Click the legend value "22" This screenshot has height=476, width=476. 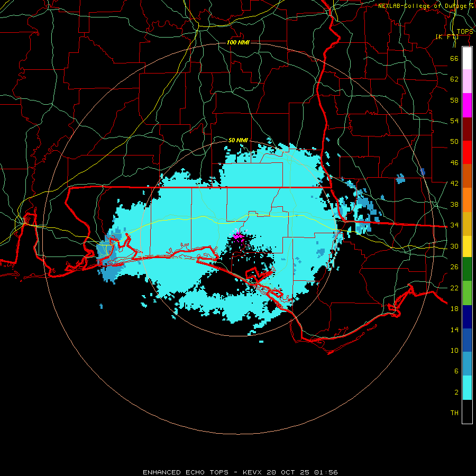click(x=454, y=288)
